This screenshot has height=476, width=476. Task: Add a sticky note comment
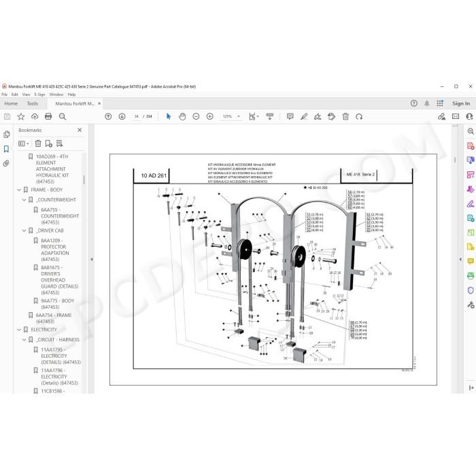click(290, 116)
